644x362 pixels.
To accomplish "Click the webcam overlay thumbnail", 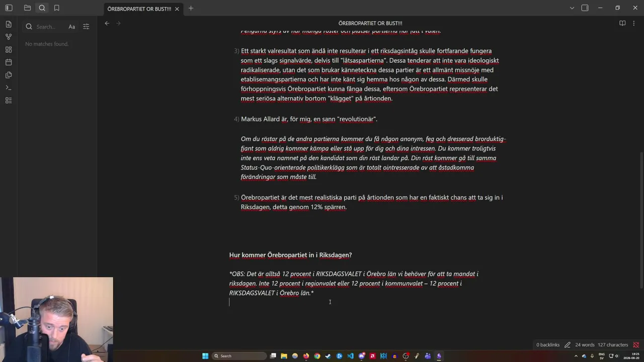I will 56,319.
